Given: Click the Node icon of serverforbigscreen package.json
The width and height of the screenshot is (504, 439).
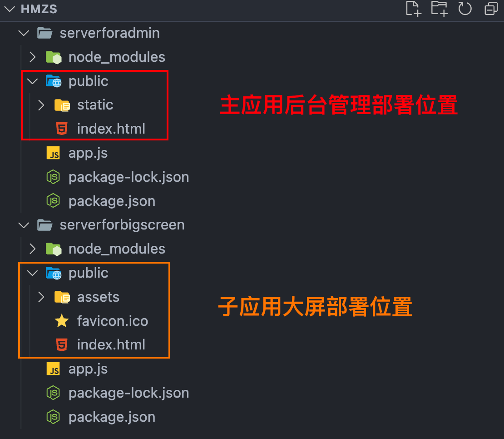Looking at the screenshot, I should click(x=54, y=417).
